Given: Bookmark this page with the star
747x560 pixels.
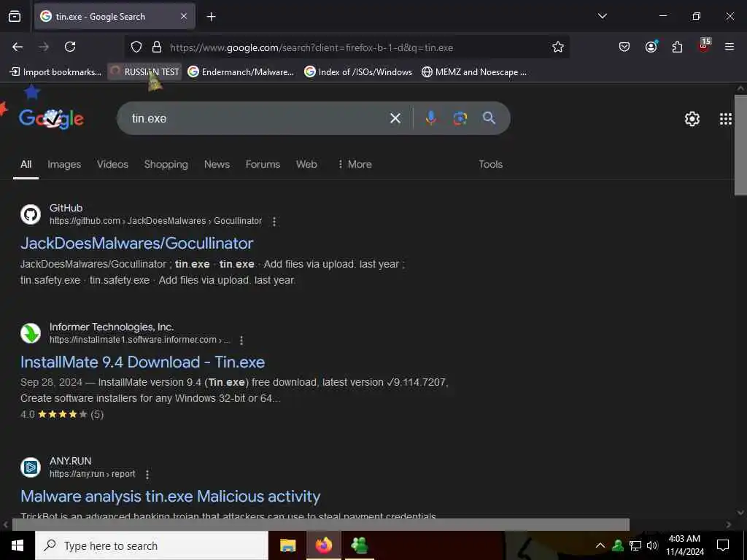Looking at the screenshot, I should pos(558,47).
